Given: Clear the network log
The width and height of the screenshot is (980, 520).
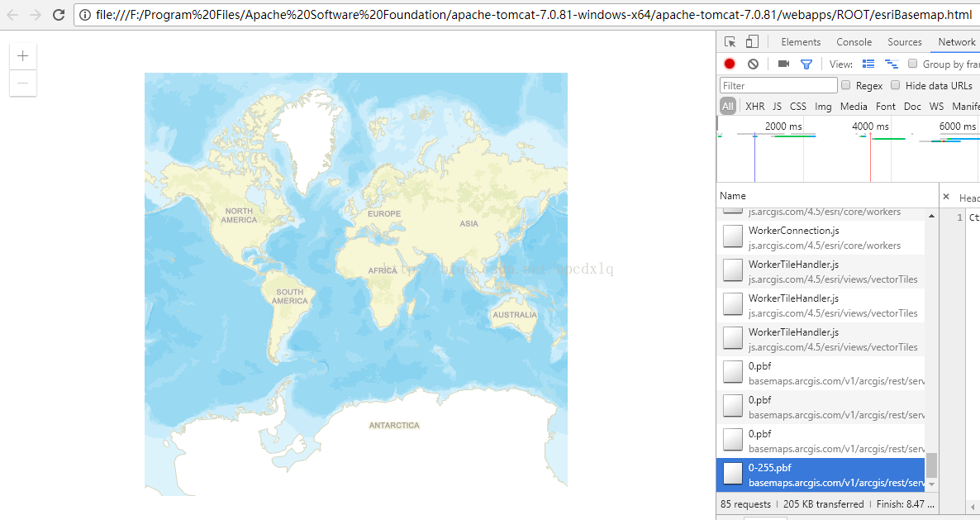Looking at the screenshot, I should pyautogui.click(x=753, y=64).
